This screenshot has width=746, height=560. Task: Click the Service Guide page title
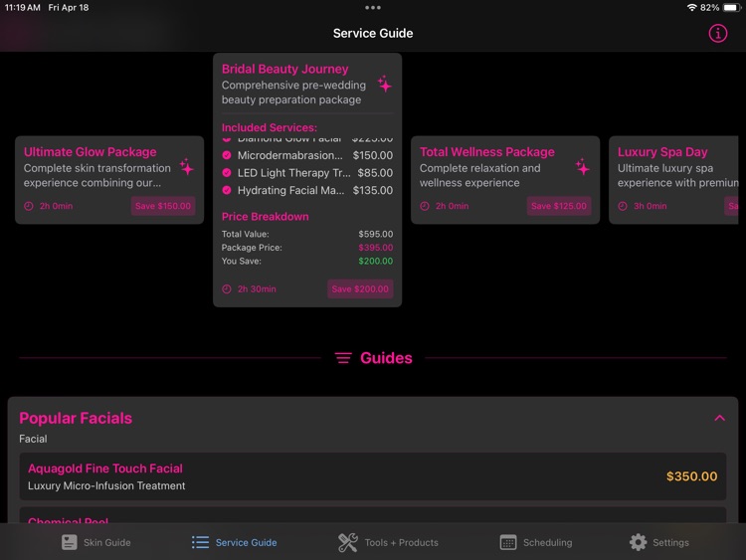[373, 33]
